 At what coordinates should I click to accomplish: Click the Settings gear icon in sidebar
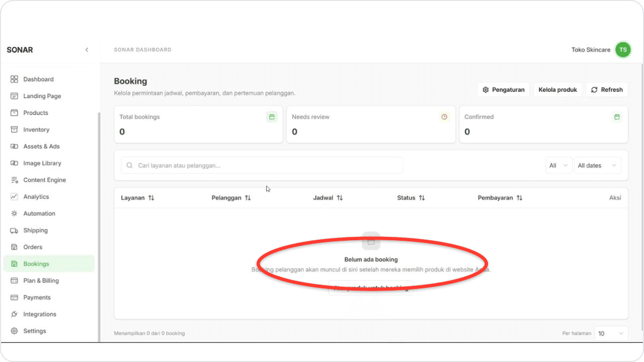click(x=14, y=331)
